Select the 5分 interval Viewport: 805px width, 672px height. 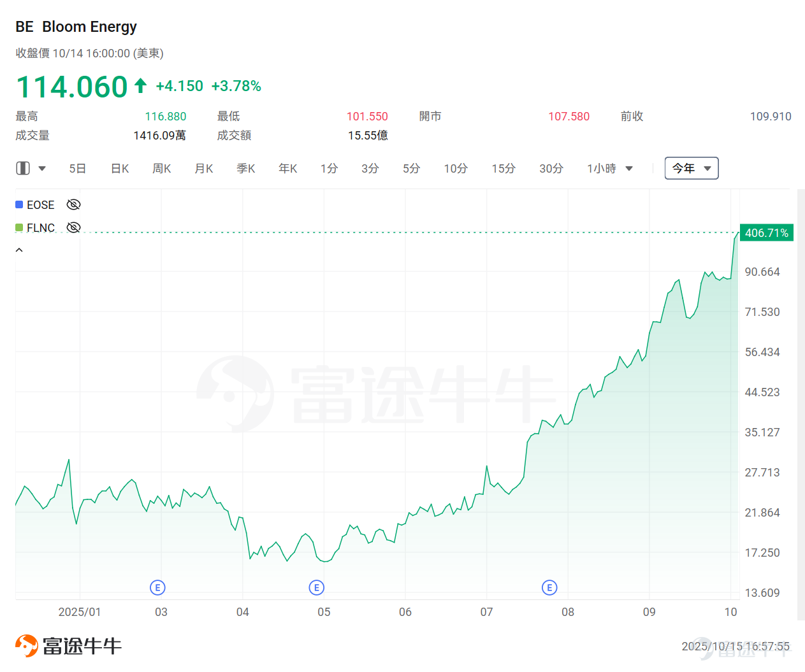412,168
